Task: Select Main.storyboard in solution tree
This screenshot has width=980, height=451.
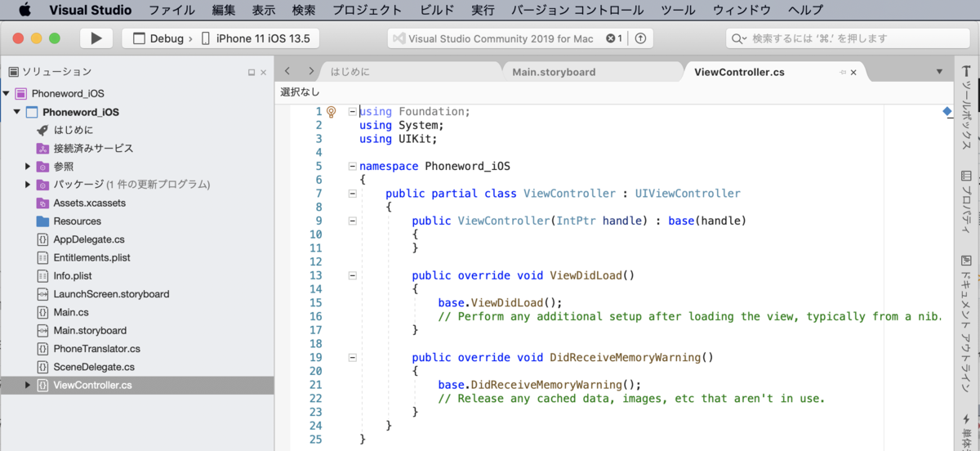Action: pyautogui.click(x=90, y=330)
